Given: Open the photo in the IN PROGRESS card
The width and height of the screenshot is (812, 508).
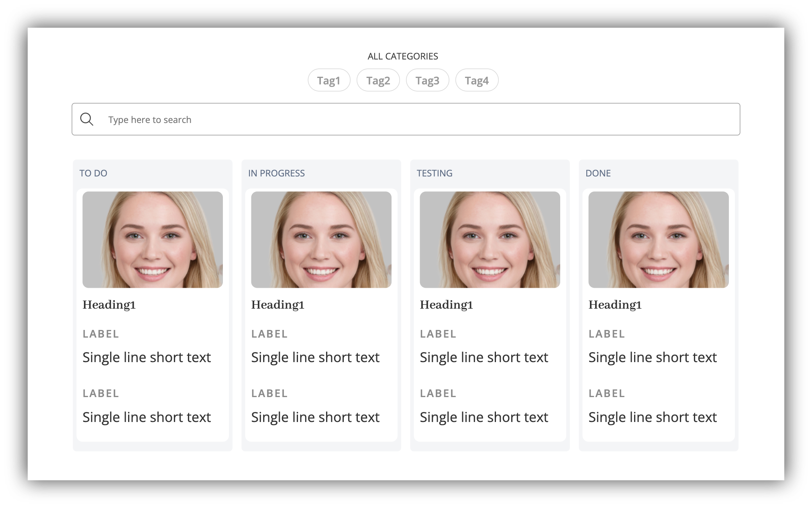Looking at the screenshot, I should point(321,240).
